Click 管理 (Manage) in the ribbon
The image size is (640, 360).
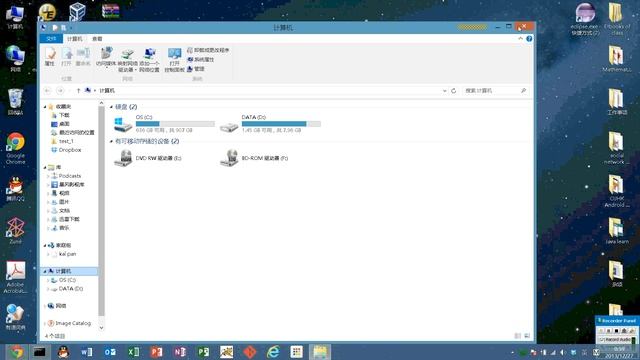tap(196, 69)
